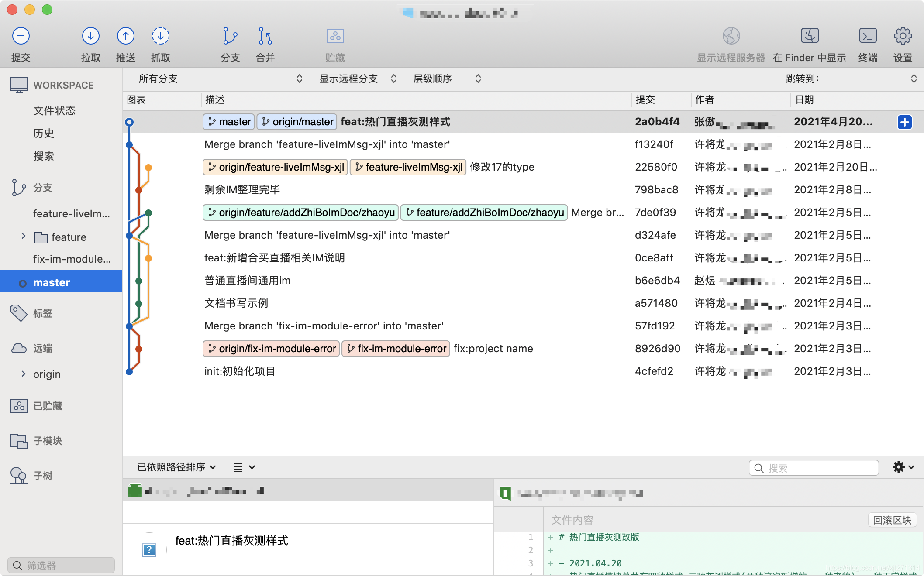Open the 历史 section in sidebar
924x576 pixels.
[x=44, y=134]
